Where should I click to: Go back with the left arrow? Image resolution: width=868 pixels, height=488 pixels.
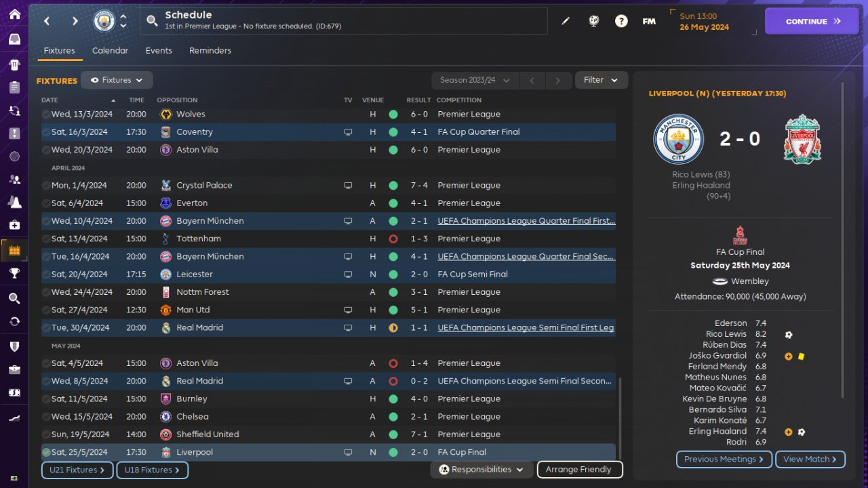[47, 21]
